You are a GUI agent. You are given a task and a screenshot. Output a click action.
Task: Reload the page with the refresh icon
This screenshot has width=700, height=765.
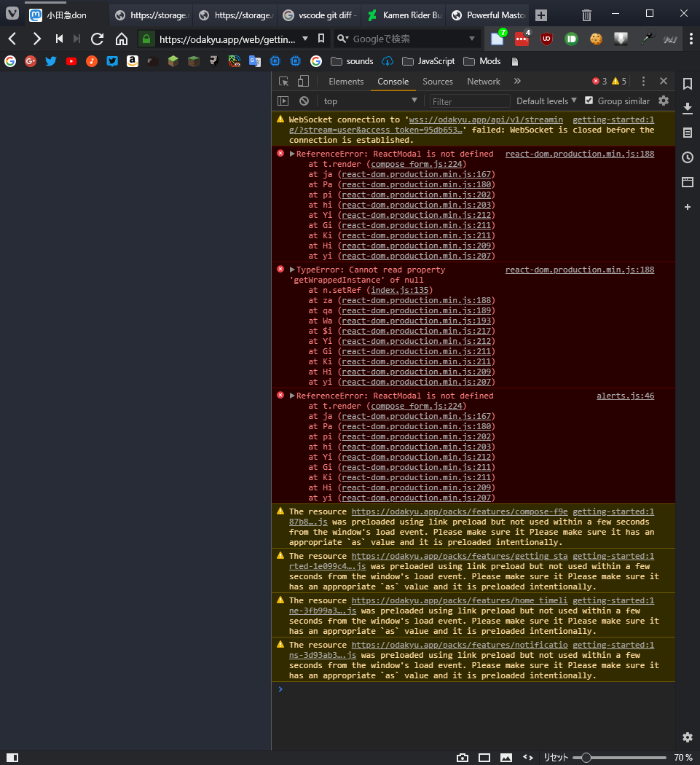98,39
